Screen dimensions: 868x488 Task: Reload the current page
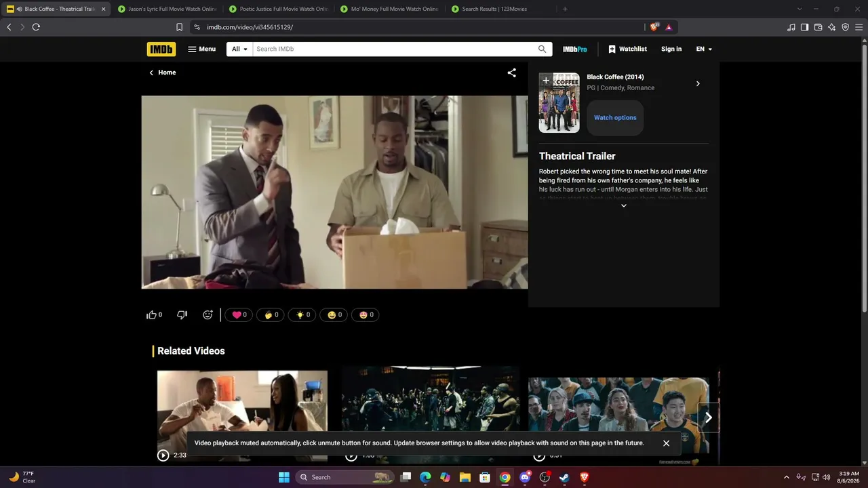[36, 27]
